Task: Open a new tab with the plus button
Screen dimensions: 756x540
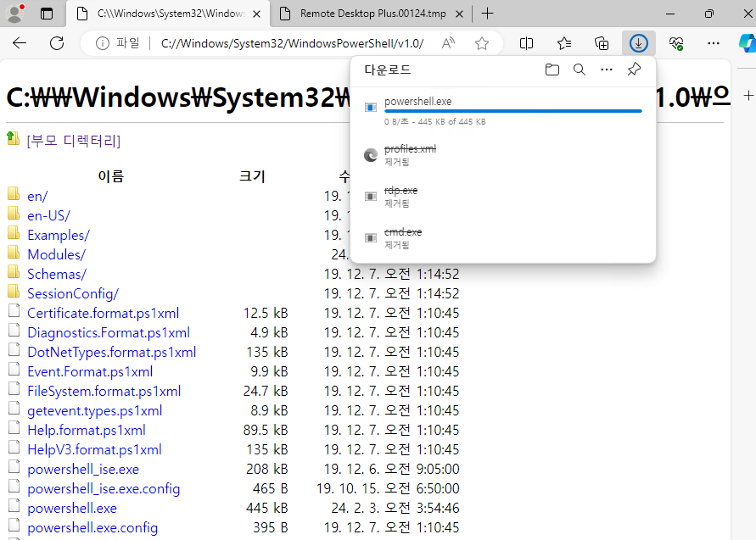Action: coord(488,14)
